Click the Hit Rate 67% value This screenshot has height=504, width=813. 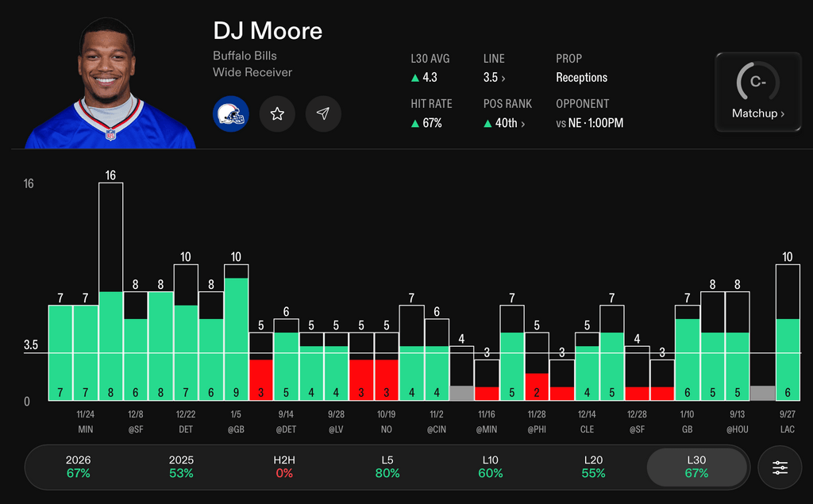click(x=426, y=123)
